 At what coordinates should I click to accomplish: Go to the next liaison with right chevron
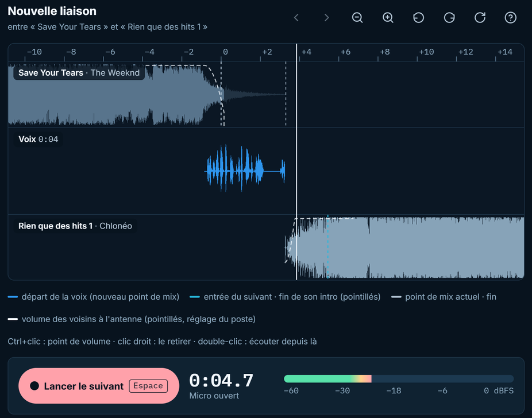coord(326,18)
